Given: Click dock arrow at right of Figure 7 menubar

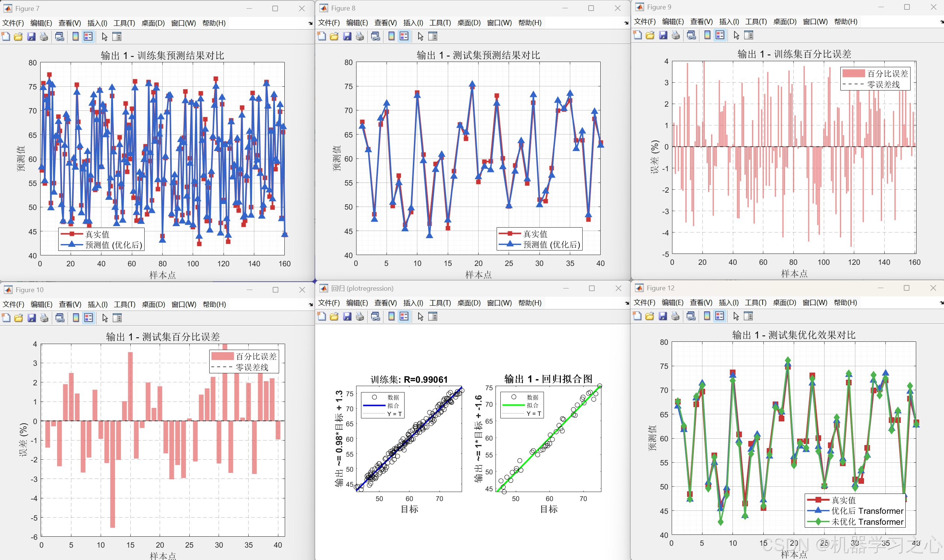Looking at the screenshot, I should [310, 23].
